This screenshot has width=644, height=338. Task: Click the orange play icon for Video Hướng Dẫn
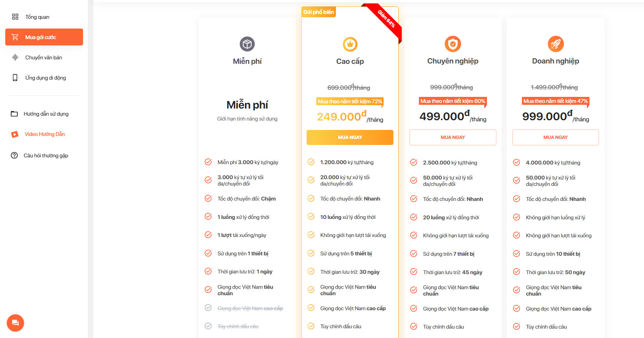coord(15,134)
